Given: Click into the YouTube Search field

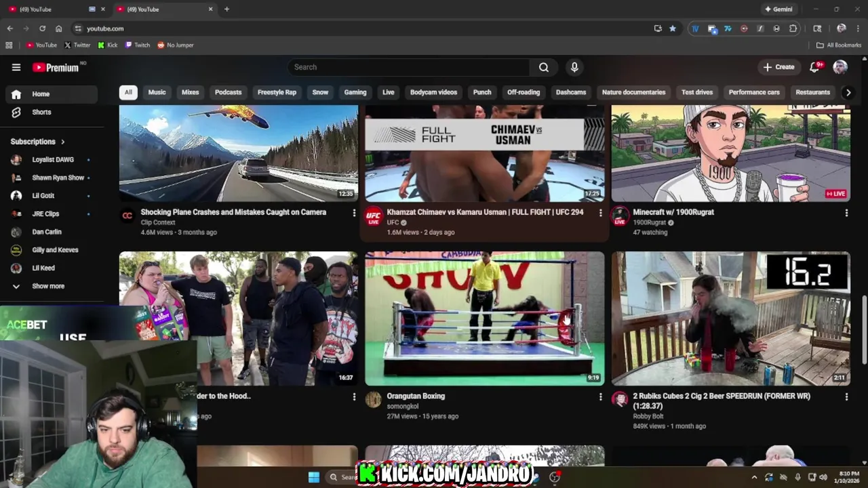Looking at the screenshot, I should coord(409,67).
